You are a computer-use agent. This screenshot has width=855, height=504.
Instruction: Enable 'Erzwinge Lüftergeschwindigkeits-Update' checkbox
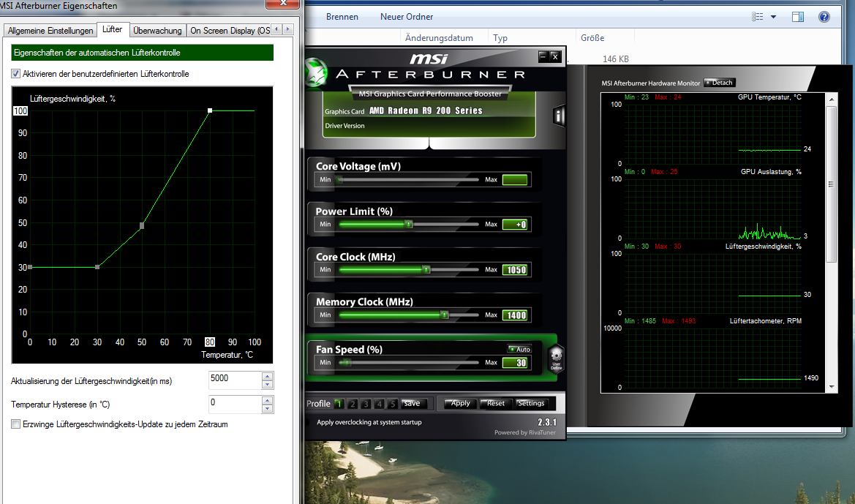coord(16,424)
